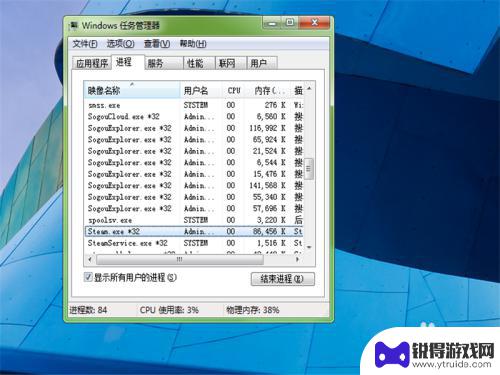The width and height of the screenshot is (500, 375).
Task: Select SogouExplorer.exe using 116,992 K memory
Action: tap(194, 128)
